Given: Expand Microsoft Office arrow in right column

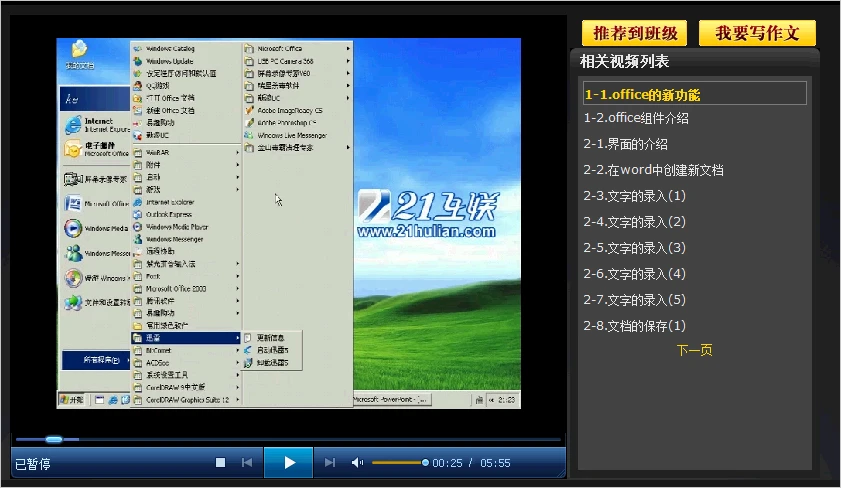Looking at the screenshot, I should pyautogui.click(x=348, y=48).
